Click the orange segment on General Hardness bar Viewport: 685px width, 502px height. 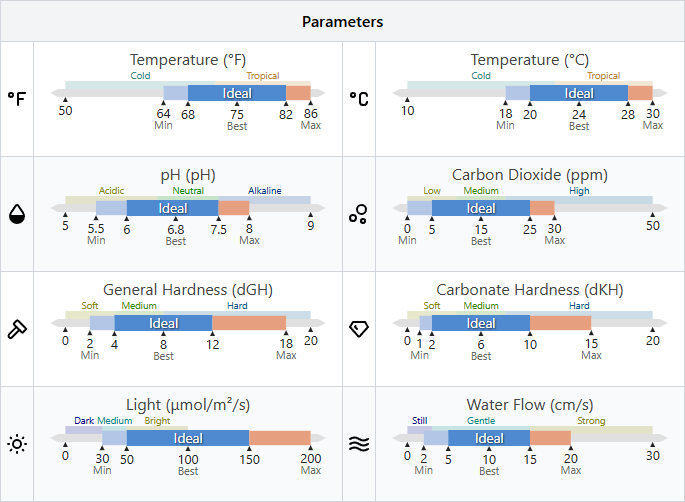point(249,323)
